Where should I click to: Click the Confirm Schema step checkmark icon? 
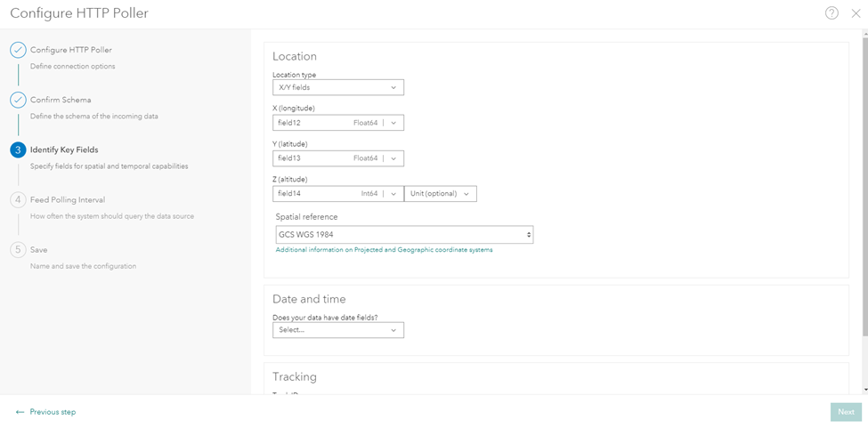coord(18,100)
